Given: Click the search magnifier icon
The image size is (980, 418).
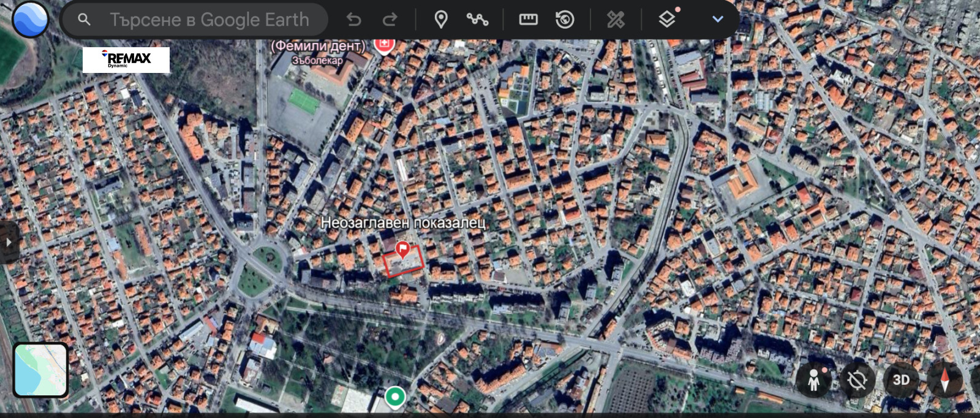Looking at the screenshot, I should tap(85, 20).
